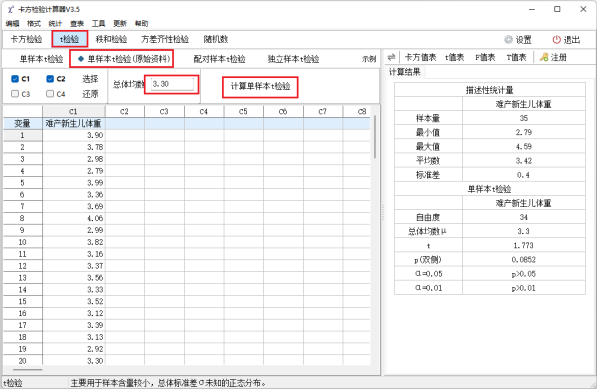Screen dimensions: 597x390
Task: Open the 查表 menu
Action: [x=77, y=24]
